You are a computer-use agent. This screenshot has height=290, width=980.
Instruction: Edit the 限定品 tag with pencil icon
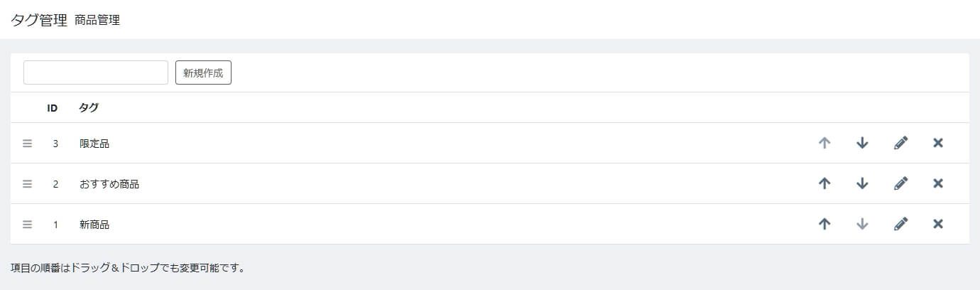point(900,143)
